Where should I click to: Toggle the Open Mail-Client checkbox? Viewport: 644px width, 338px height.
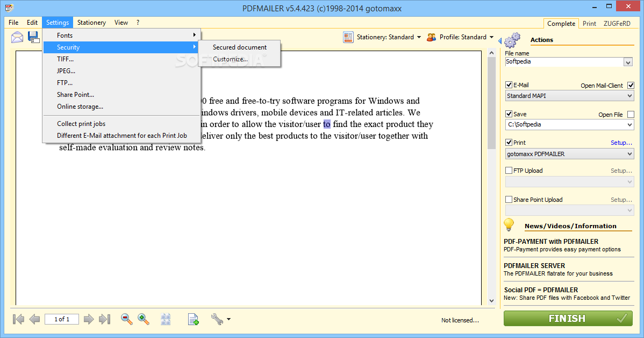[x=631, y=86]
